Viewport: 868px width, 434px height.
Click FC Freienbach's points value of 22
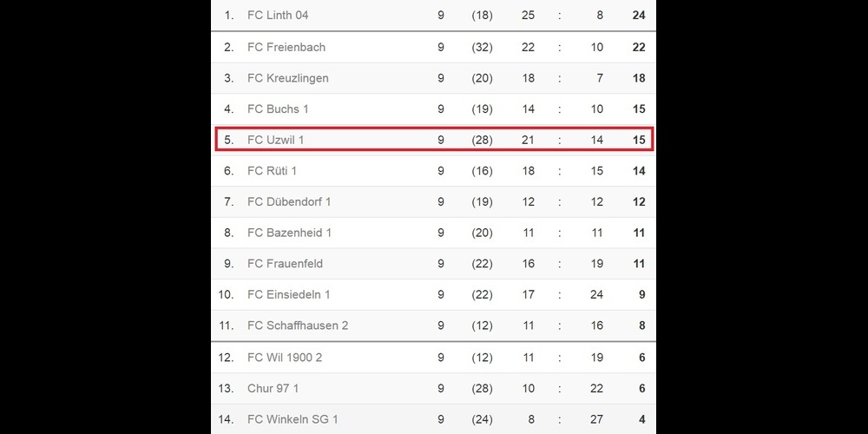coord(639,47)
